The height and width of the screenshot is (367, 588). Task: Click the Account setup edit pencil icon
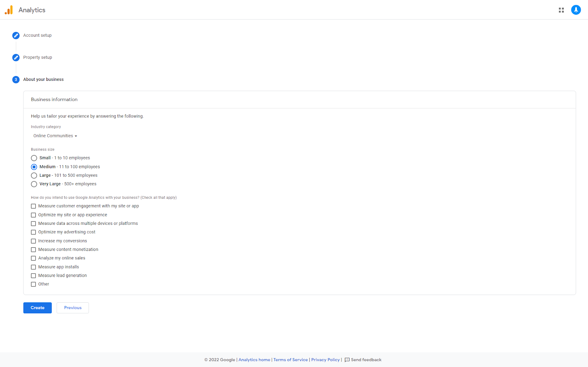point(16,35)
